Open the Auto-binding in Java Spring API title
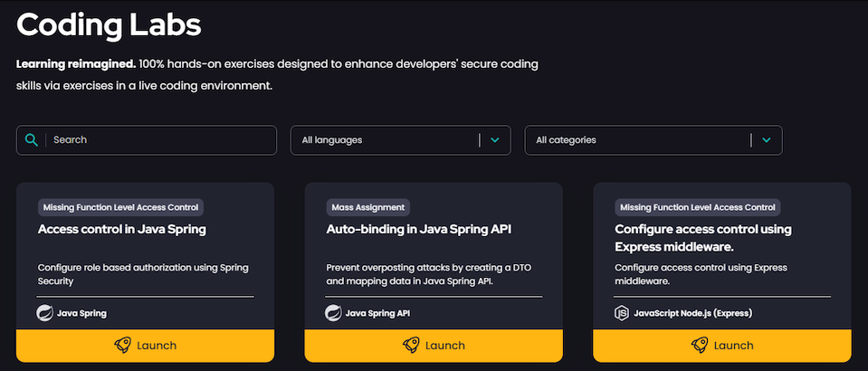 [x=419, y=229]
